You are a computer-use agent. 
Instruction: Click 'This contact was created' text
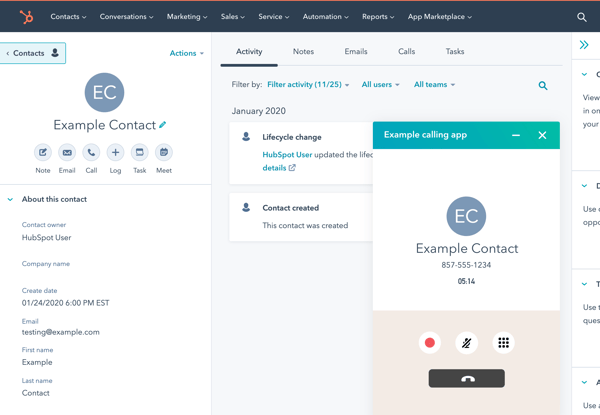coord(305,226)
